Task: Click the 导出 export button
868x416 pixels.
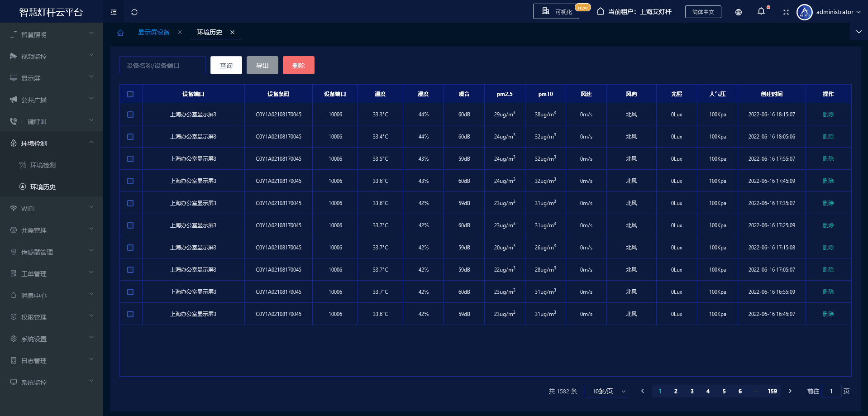Action: click(x=262, y=65)
